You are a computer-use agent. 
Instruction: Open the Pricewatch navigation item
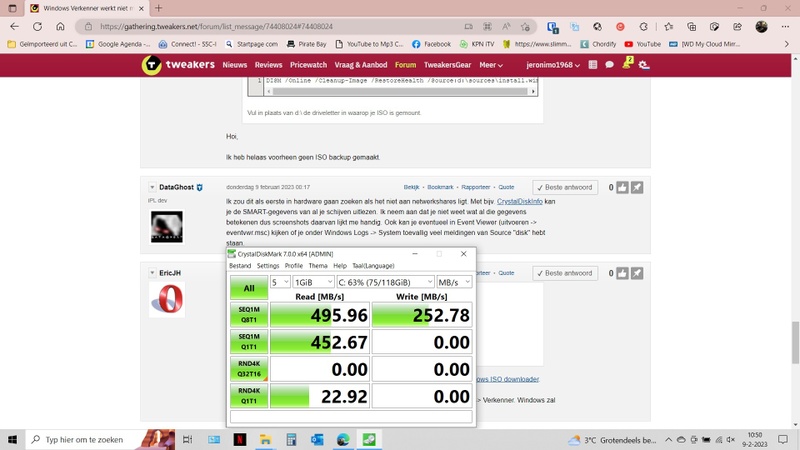tap(308, 65)
